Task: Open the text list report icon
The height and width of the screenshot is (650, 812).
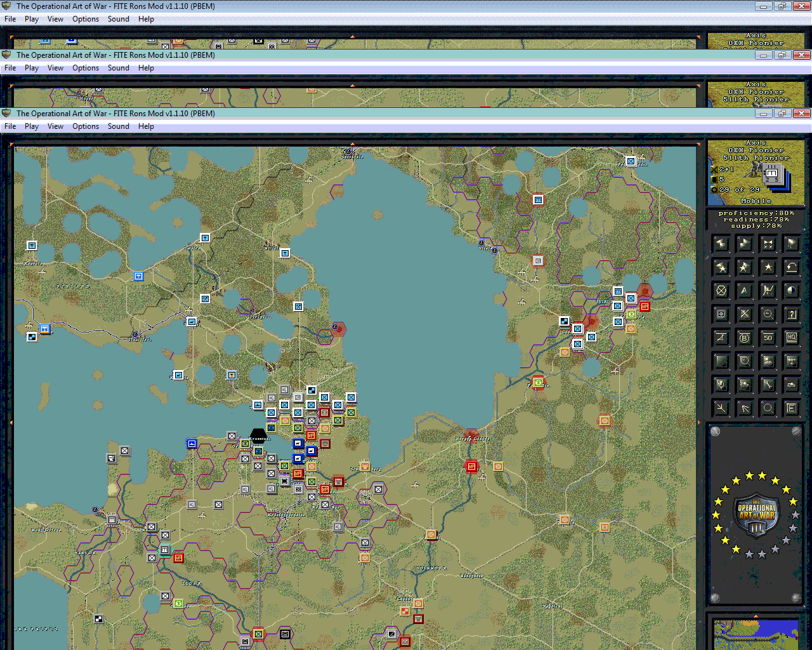Action: click(721, 361)
